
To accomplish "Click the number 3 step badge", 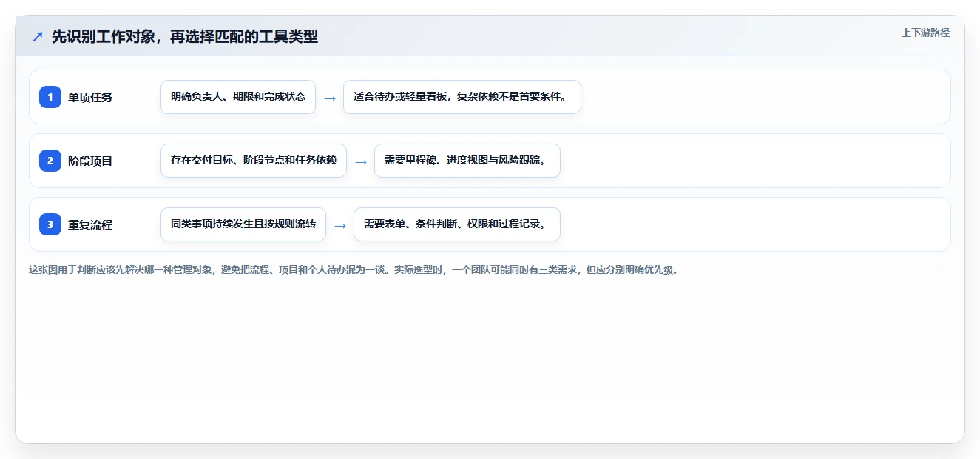I will 50,224.
